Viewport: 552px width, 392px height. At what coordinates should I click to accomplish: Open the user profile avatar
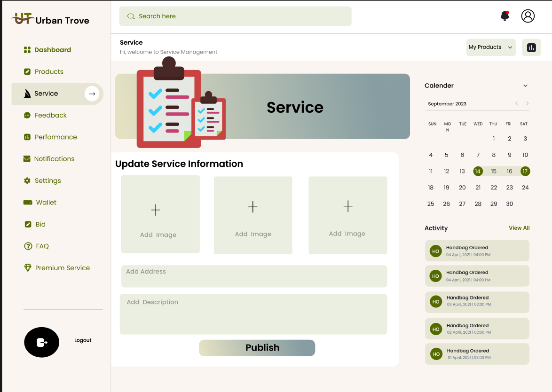click(528, 16)
